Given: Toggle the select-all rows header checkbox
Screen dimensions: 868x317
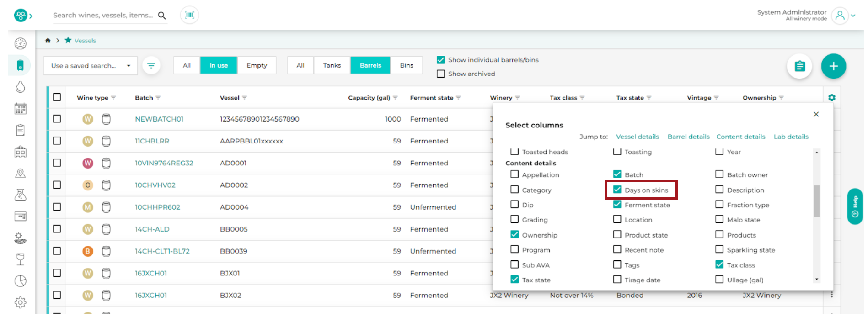Looking at the screenshot, I should [57, 97].
